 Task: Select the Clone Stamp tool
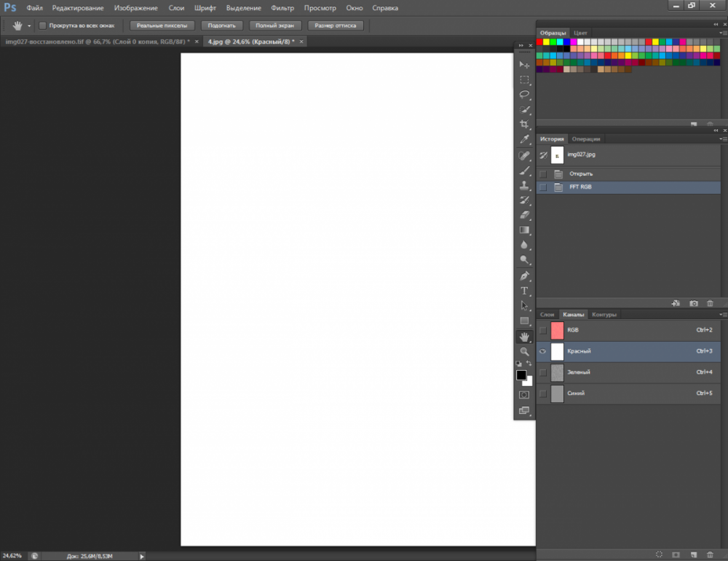(523, 185)
